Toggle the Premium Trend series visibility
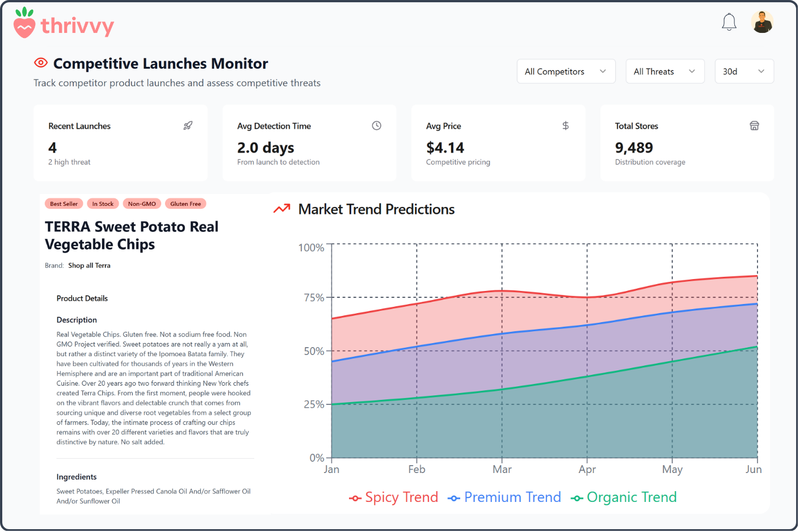 pyautogui.click(x=504, y=497)
